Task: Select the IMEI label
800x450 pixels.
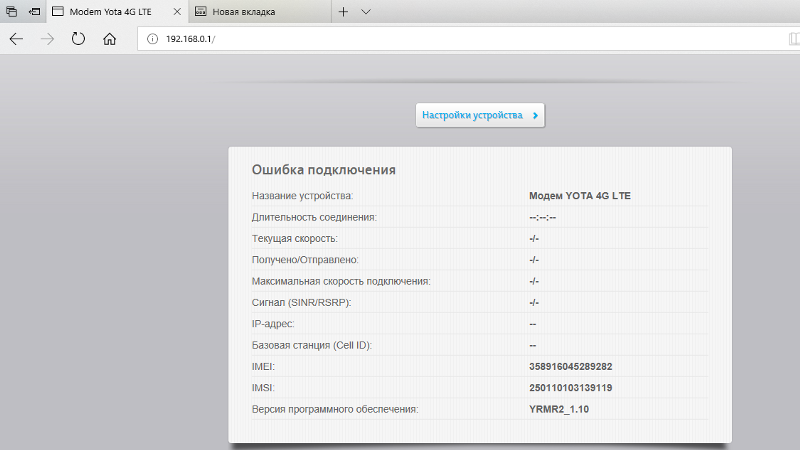Action: pos(263,367)
